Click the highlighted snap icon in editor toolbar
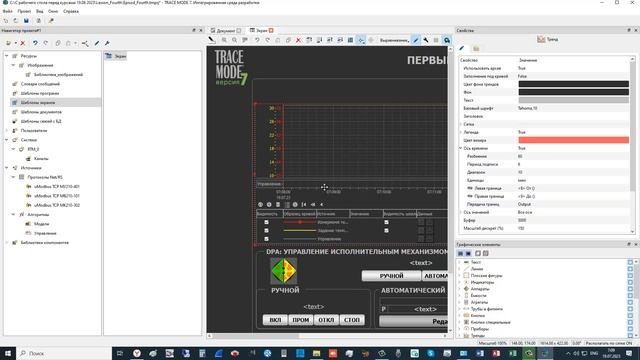This screenshot has height=360, width=640. click(x=361, y=40)
